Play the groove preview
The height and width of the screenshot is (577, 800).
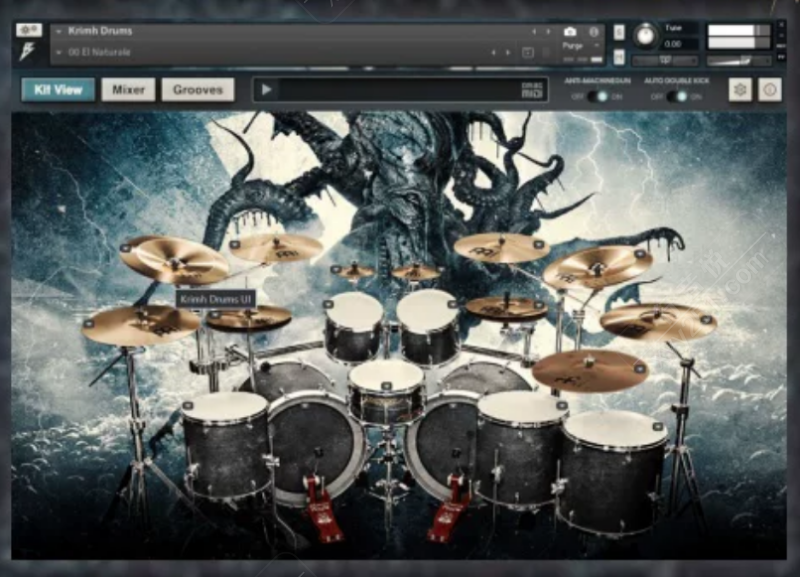pos(266,90)
